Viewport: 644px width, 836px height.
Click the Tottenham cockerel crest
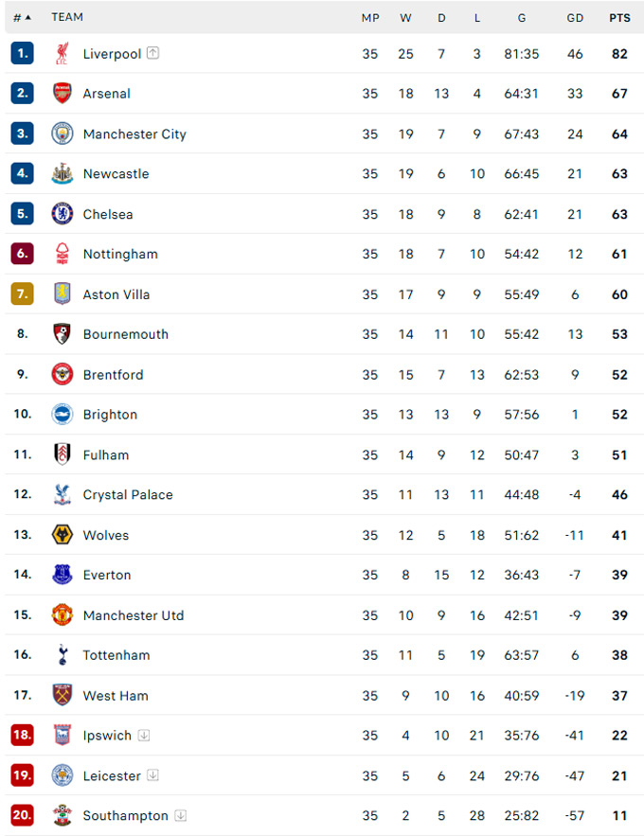click(x=63, y=655)
